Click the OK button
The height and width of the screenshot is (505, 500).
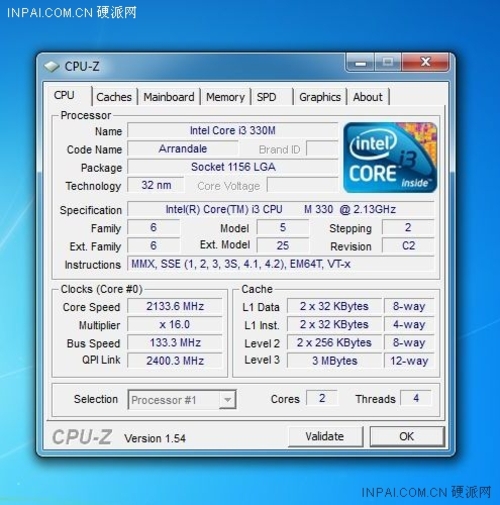click(x=407, y=436)
